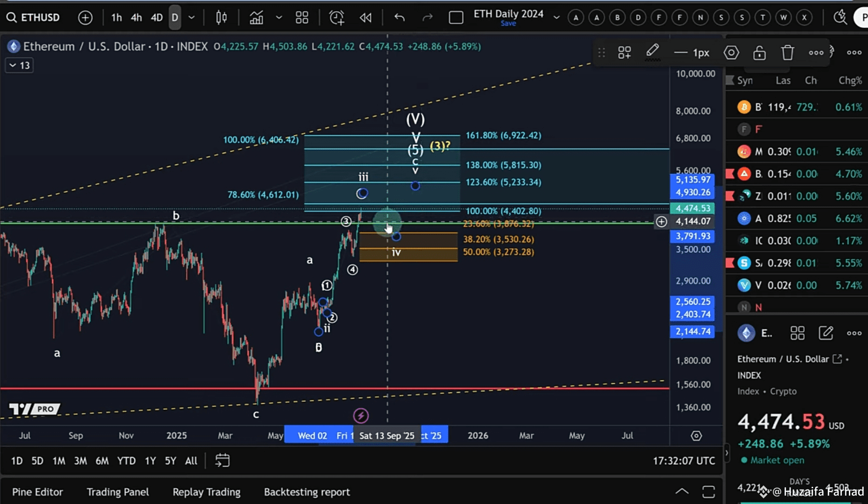Open symbol details three-dots menu
This screenshot has width=868, height=504.
854,333
